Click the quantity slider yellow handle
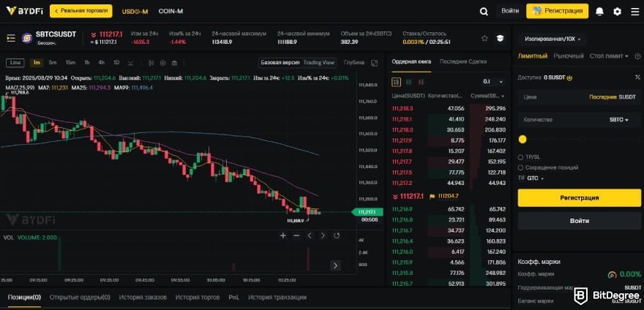 (523, 140)
